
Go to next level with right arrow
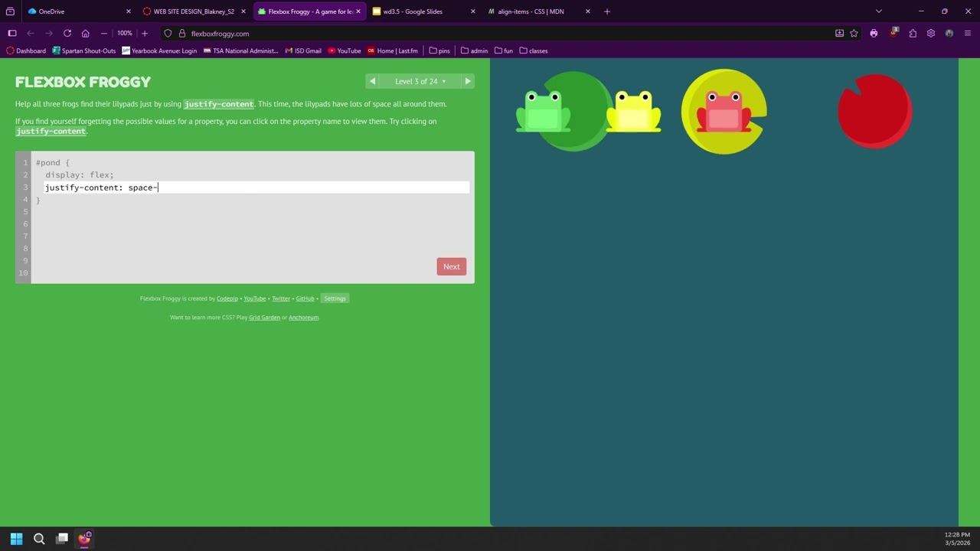pos(468,81)
